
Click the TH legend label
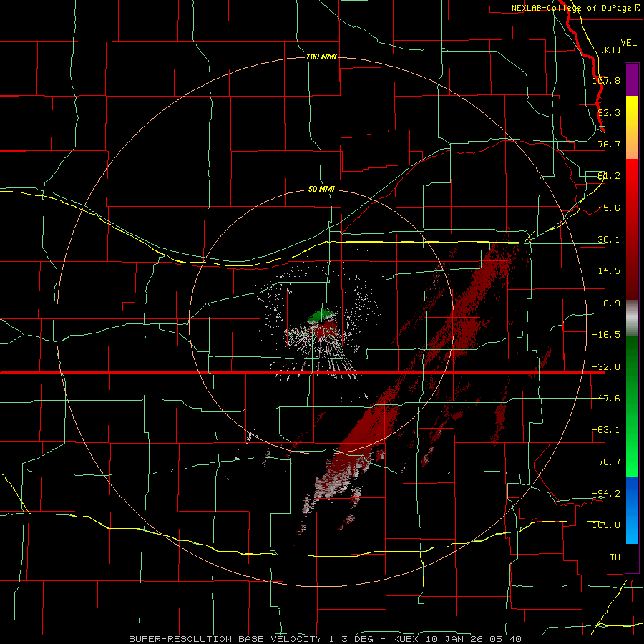coord(615,557)
